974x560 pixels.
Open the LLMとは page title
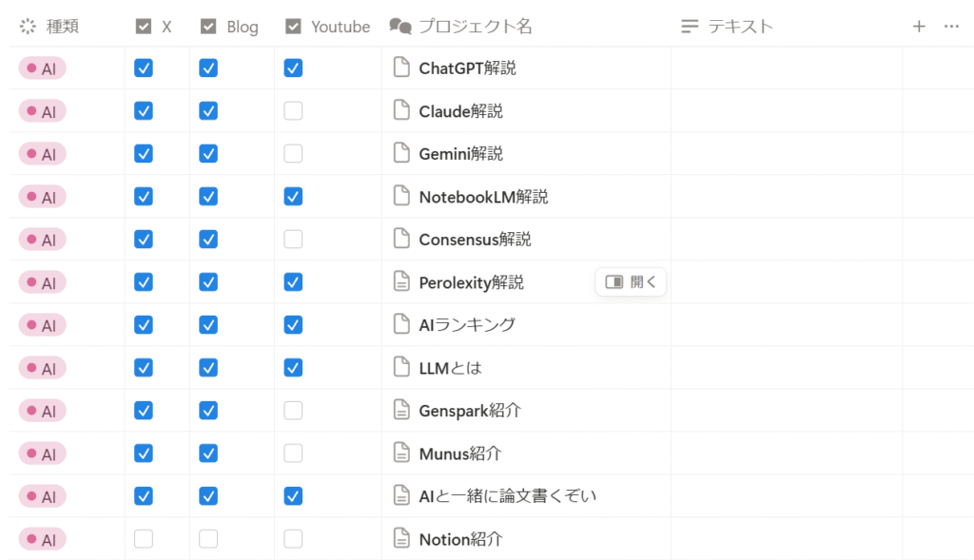(451, 368)
